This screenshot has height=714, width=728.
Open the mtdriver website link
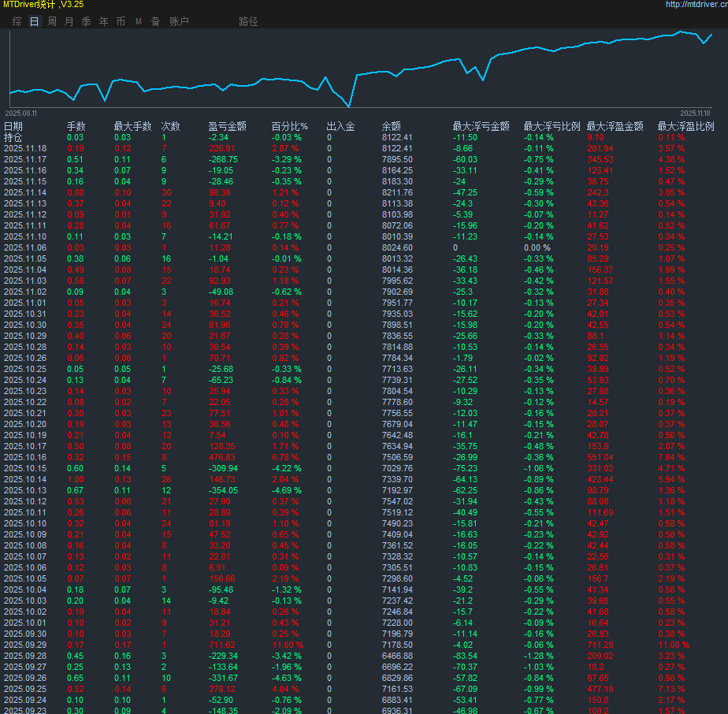696,5
